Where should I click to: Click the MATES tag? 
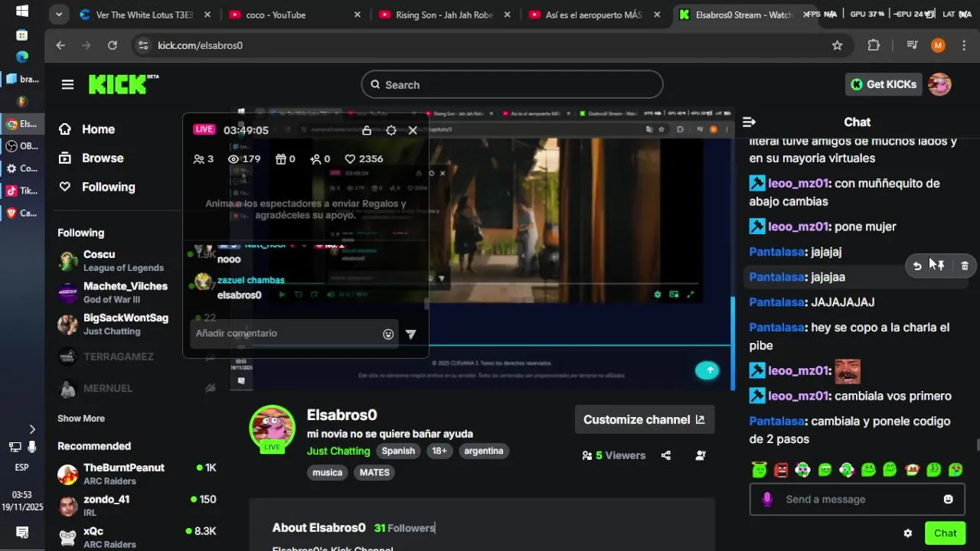pyautogui.click(x=374, y=472)
